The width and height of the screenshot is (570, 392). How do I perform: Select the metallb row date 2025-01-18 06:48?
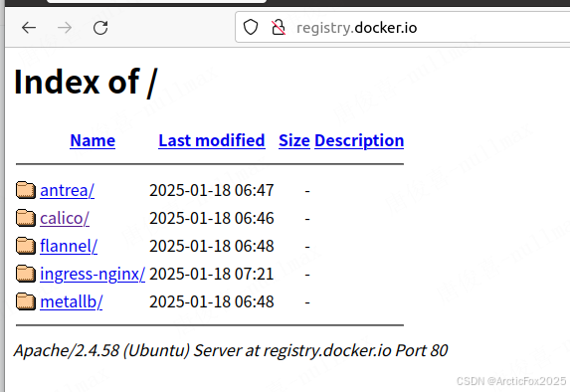pyautogui.click(x=212, y=301)
